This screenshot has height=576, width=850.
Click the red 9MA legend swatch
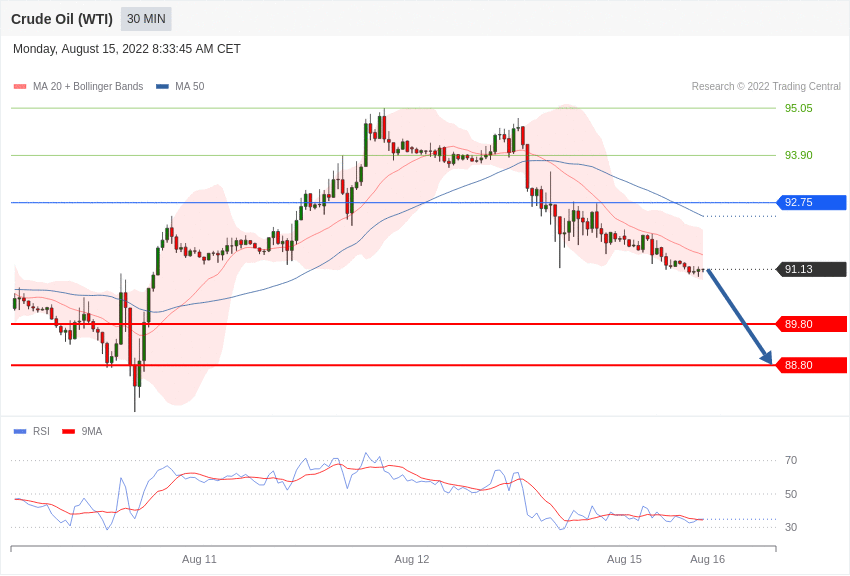[69, 431]
